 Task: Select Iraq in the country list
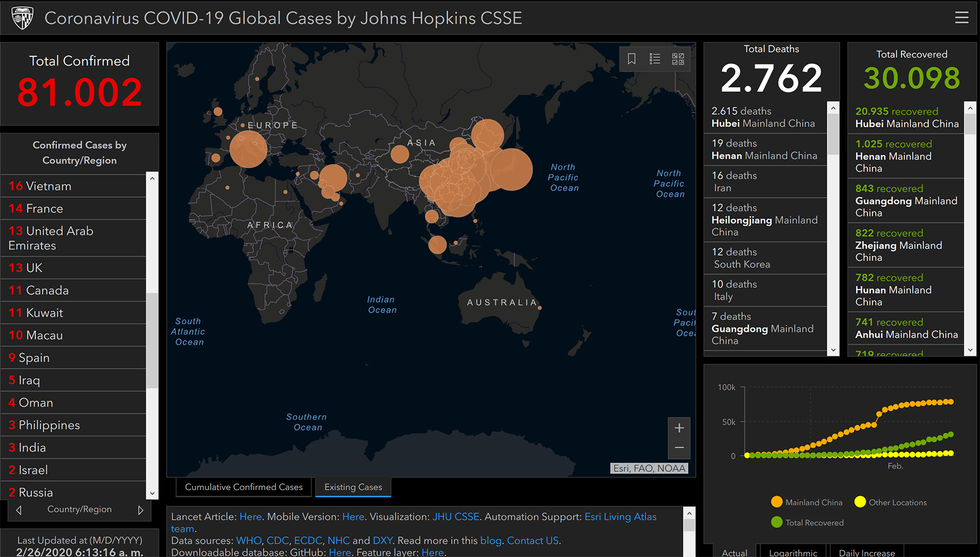74,380
